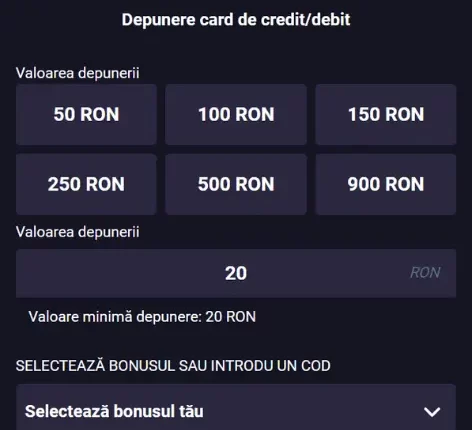Click the 'Selectează bonusul tău' placeholder text

[114, 411]
